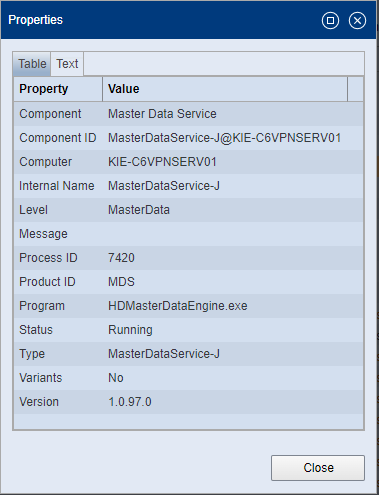
Task: Select the Variants property label
Action: 41,378
